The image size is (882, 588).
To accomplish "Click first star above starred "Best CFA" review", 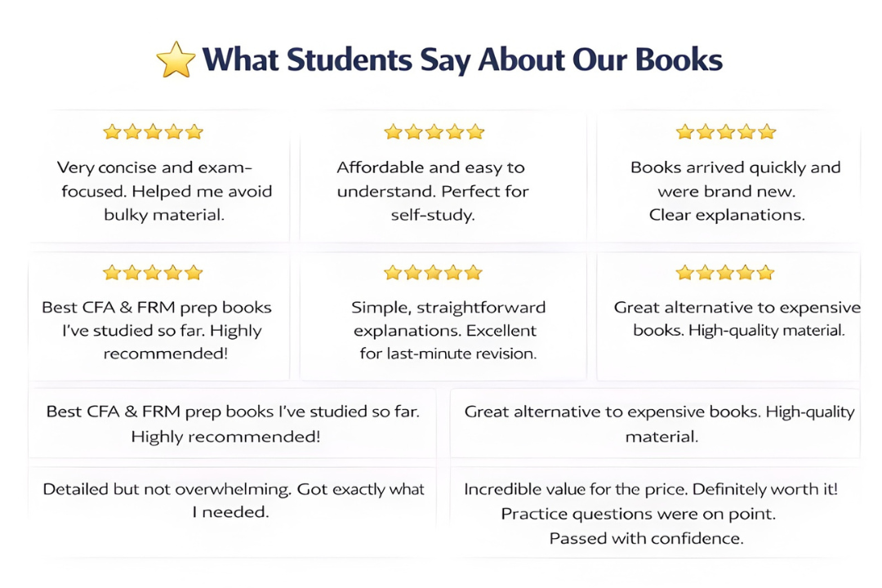I will click(x=112, y=272).
